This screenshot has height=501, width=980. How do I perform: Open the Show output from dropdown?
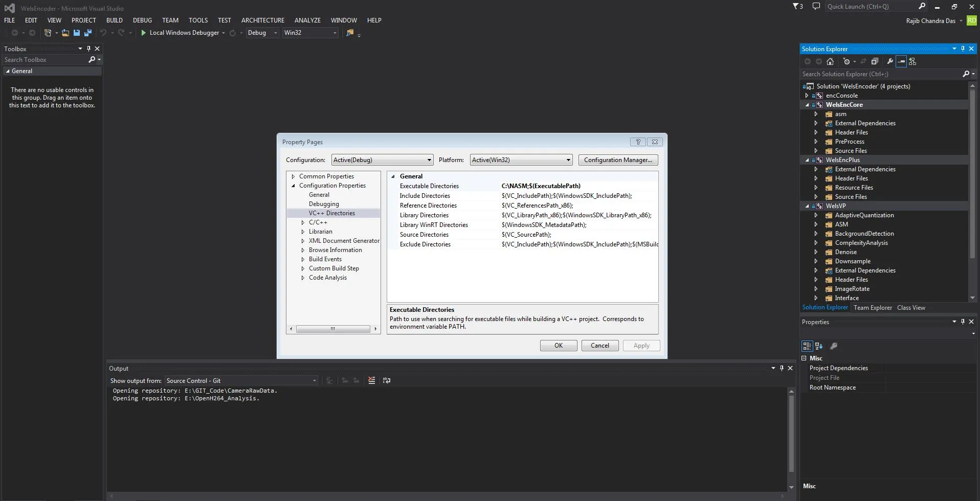point(241,381)
